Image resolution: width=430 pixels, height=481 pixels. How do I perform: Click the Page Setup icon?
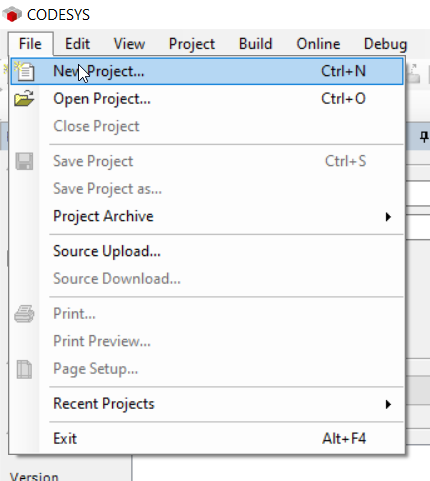pos(24,369)
